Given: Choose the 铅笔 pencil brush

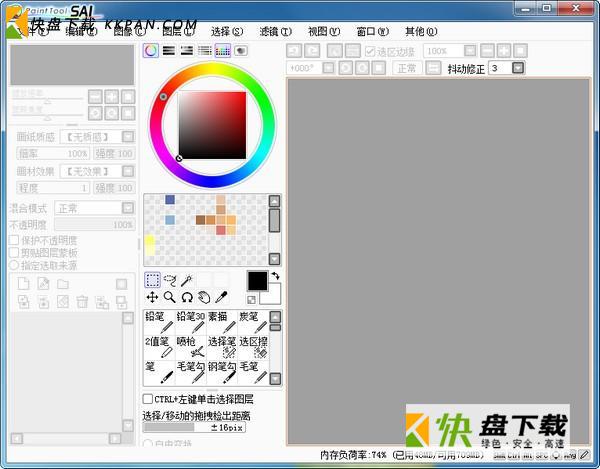Looking at the screenshot, I should pos(159,322).
